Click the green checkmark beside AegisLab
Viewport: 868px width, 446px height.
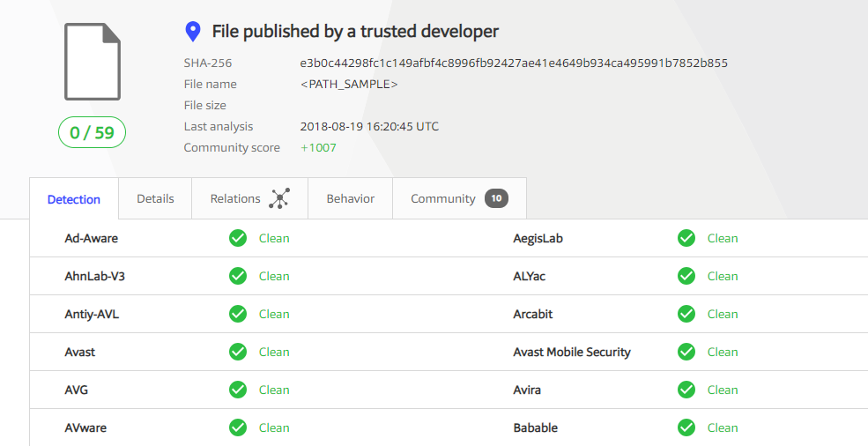pyautogui.click(x=686, y=238)
